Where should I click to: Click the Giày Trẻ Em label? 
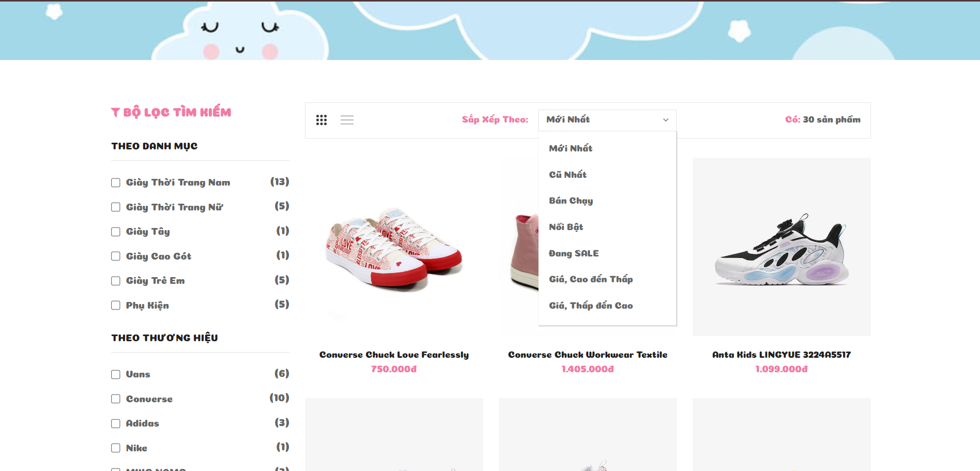tap(155, 281)
